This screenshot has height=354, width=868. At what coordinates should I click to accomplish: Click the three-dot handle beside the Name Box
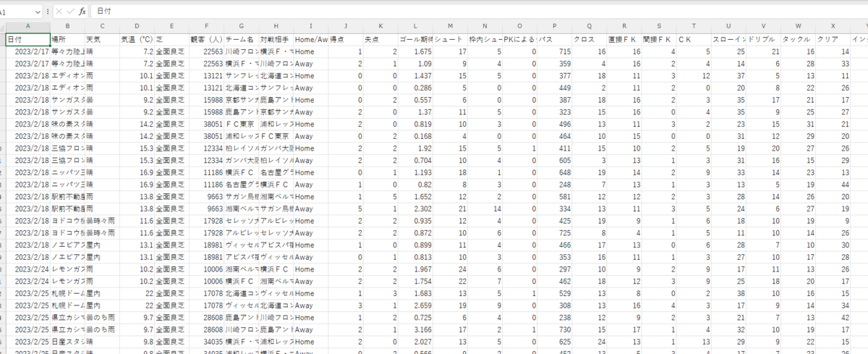coord(48,12)
